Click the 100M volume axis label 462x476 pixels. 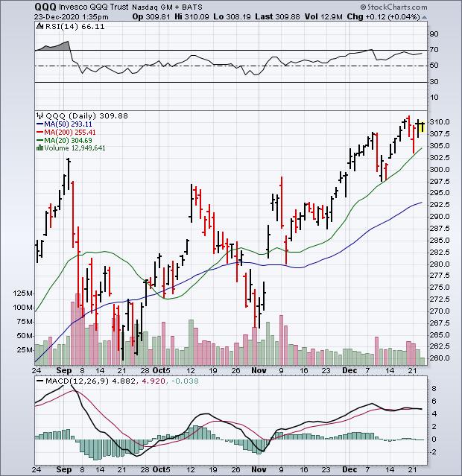point(23,308)
